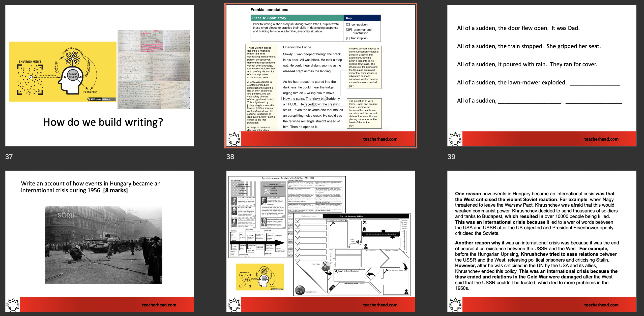The image size is (644, 316).
Task: Click the subject-symbols logo on Hungary question slide
Action: click(13, 305)
